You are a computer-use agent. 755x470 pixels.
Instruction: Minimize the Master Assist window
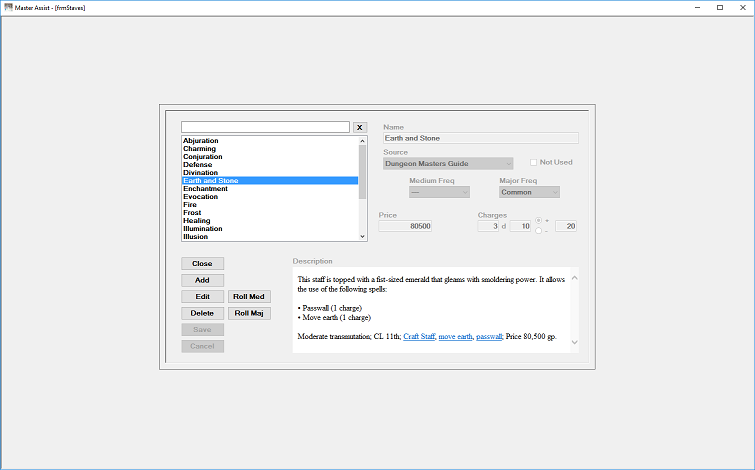pyautogui.click(x=697, y=7)
